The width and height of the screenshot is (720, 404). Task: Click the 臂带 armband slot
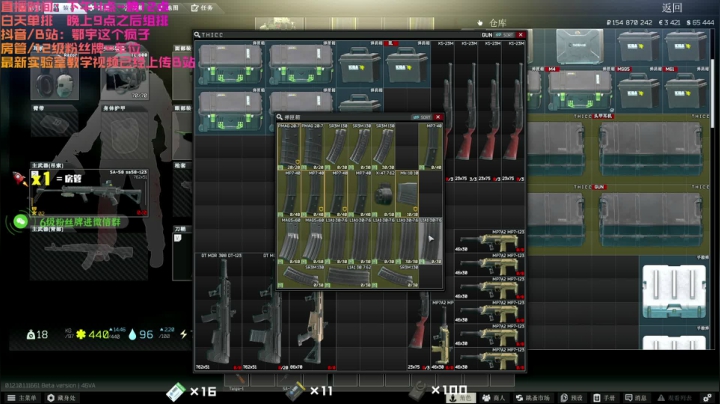pyautogui.click(x=54, y=121)
